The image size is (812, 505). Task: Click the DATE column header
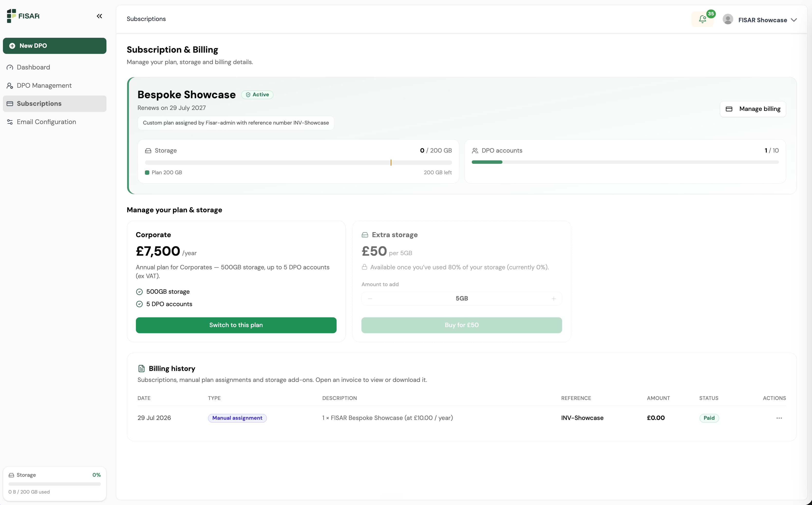pyautogui.click(x=144, y=398)
